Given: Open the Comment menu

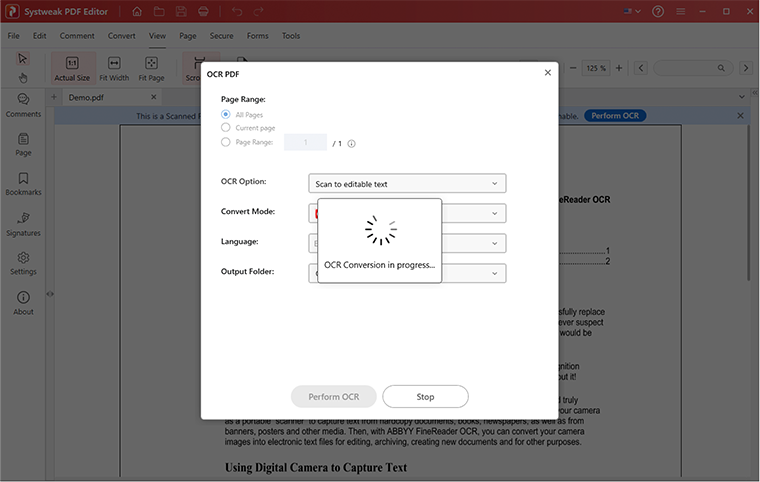Looking at the screenshot, I should pos(77,36).
